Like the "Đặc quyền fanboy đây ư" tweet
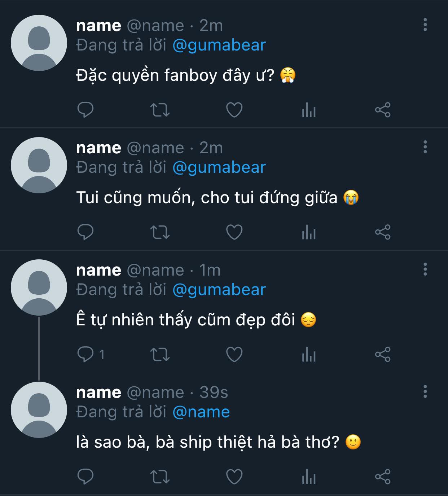The height and width of the screenshot is (496, 448). point(234,110)
